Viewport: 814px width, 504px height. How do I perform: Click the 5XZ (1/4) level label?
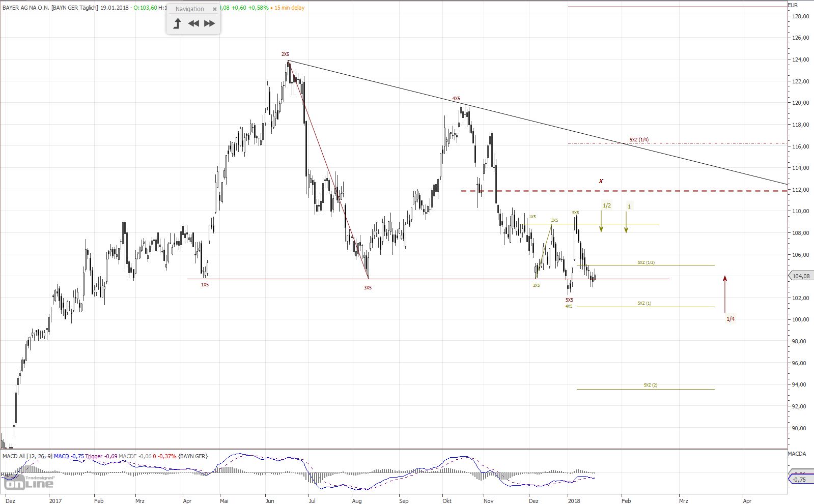(x=639, y=139)
